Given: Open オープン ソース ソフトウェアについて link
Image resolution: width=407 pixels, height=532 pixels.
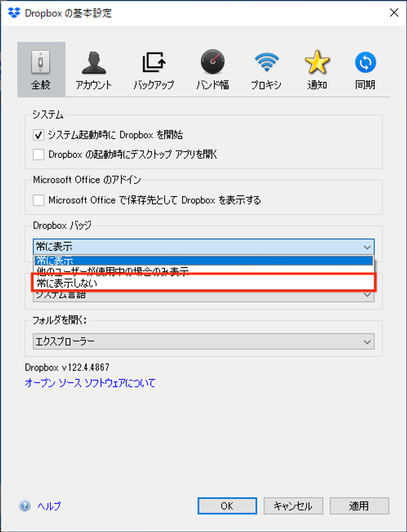Looking at the screenshot, I should (x=90, y=383).
